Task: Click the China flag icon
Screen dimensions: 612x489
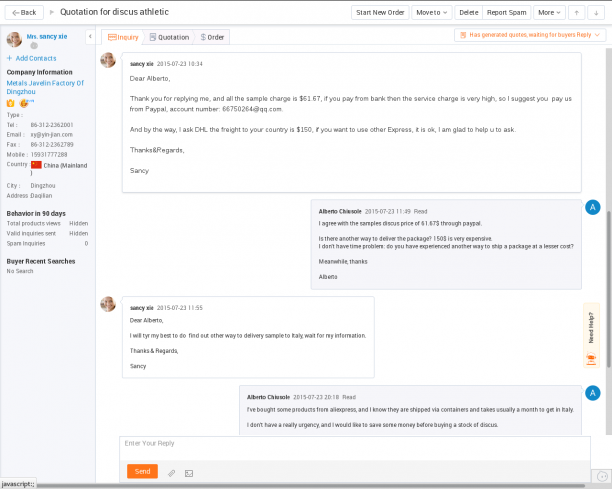Action: coord(36,165)
